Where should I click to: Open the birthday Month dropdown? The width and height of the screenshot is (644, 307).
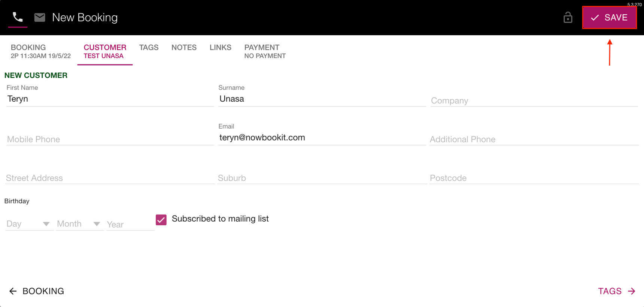coord(79,224)
